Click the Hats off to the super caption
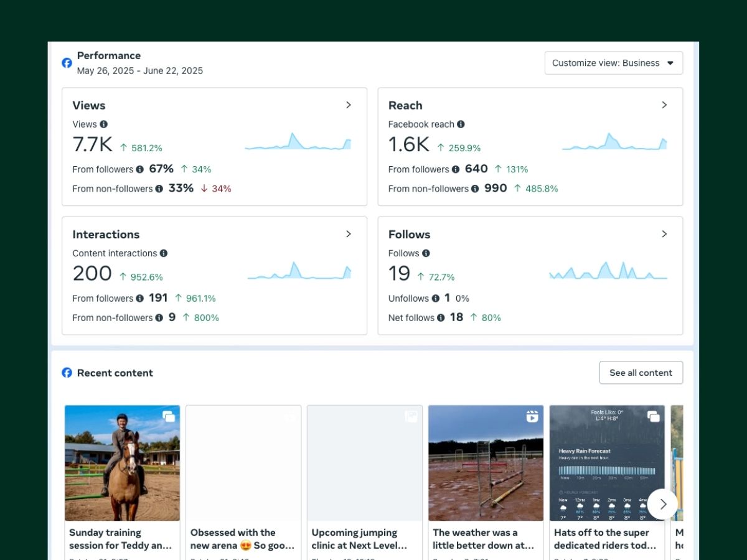The height and width of the screenshot is (560, 747). [605, 539]
